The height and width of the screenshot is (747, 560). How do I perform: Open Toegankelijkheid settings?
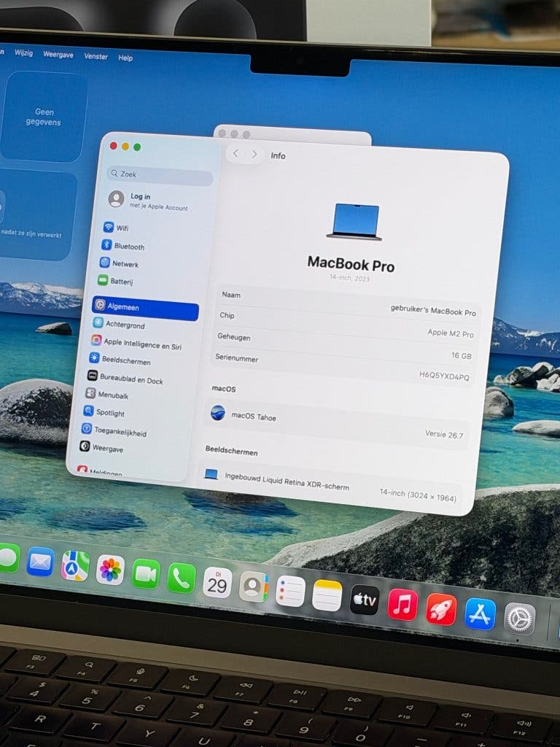(x=114, y=431)
